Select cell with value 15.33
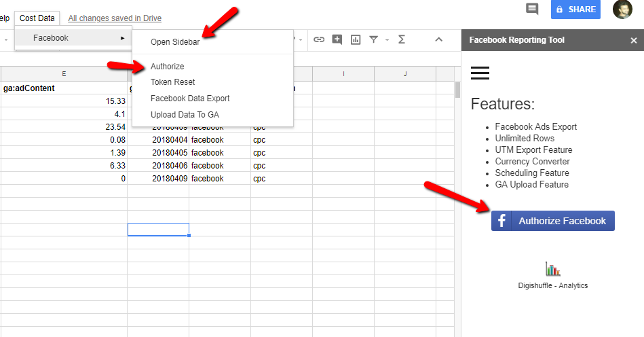 [64, 101]
